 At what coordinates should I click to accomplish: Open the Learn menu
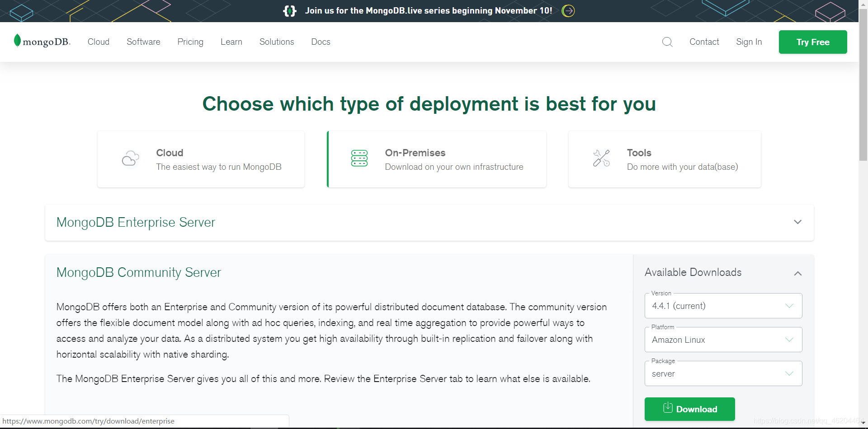[x=231, y=42]
